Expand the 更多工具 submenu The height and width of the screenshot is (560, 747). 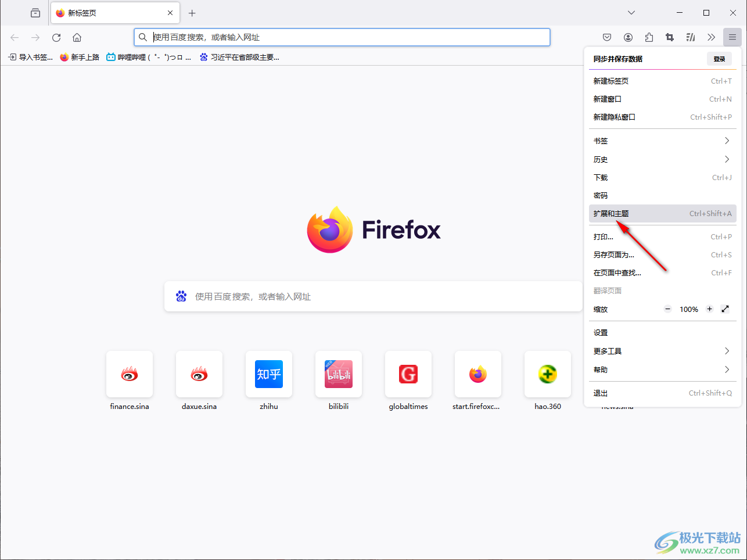pyautogui.click(x=663, y=351)
